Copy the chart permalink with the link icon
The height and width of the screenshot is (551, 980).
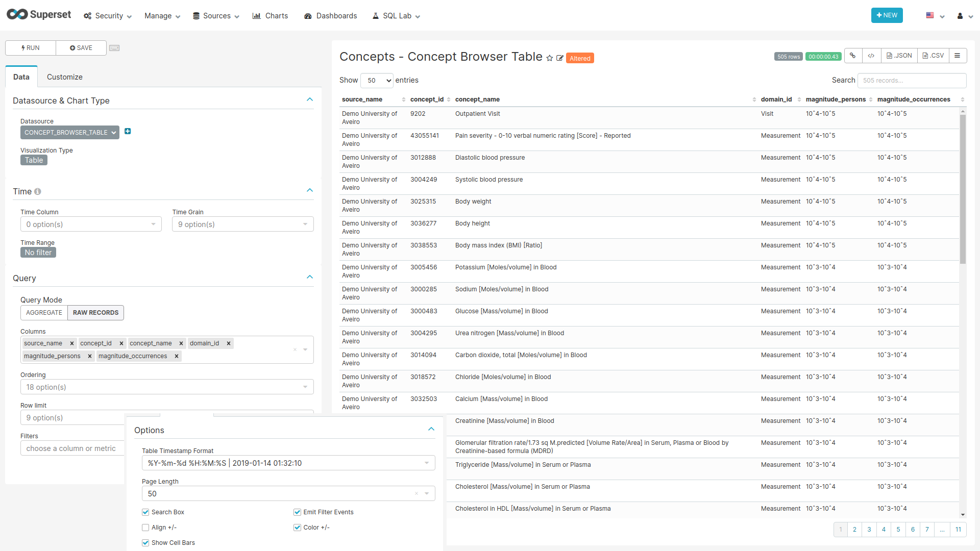853,56
